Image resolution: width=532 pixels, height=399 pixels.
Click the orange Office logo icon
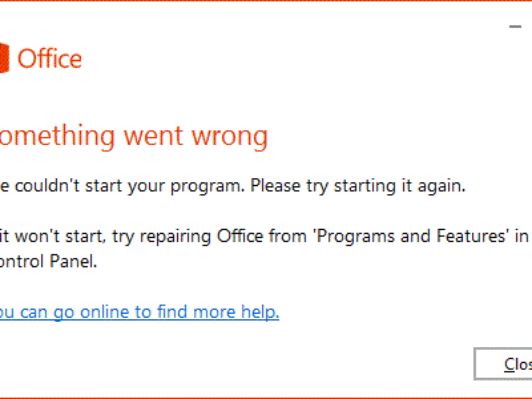coord(4,58)
